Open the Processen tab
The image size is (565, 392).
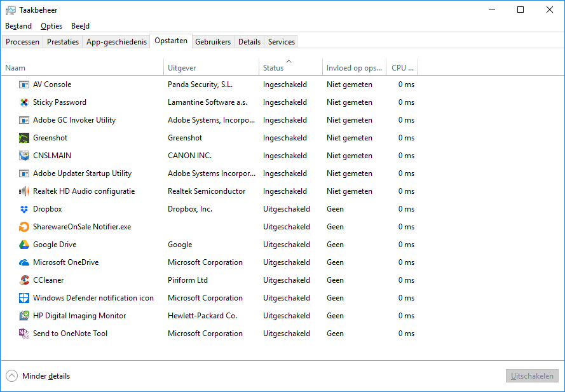pyautogui.click(x=23, y=42)
